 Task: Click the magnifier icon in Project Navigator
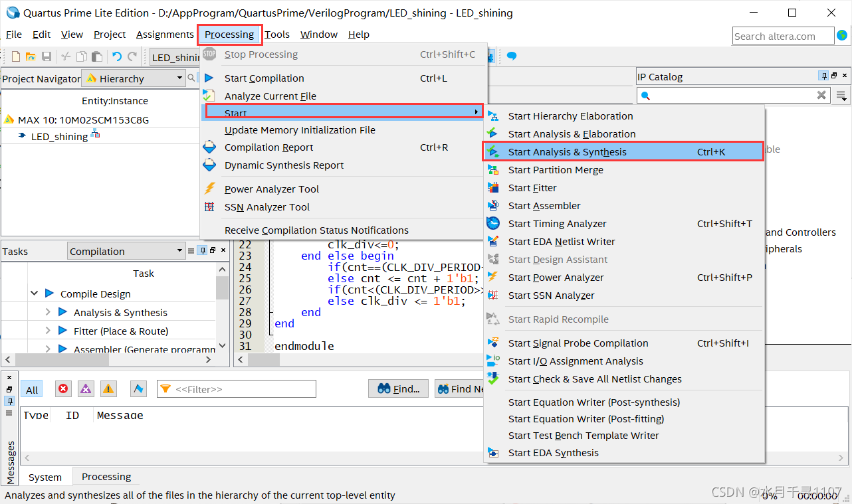(x=191, y=78)
